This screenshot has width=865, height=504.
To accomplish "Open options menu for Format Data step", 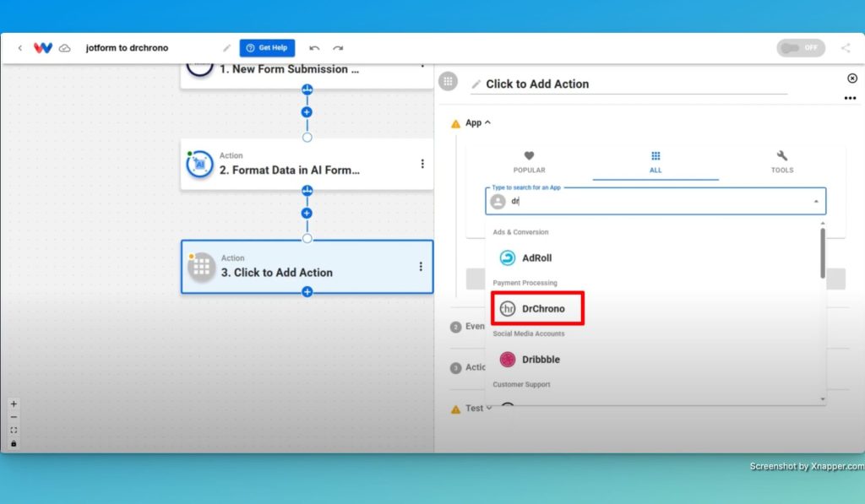I will 422,164.
